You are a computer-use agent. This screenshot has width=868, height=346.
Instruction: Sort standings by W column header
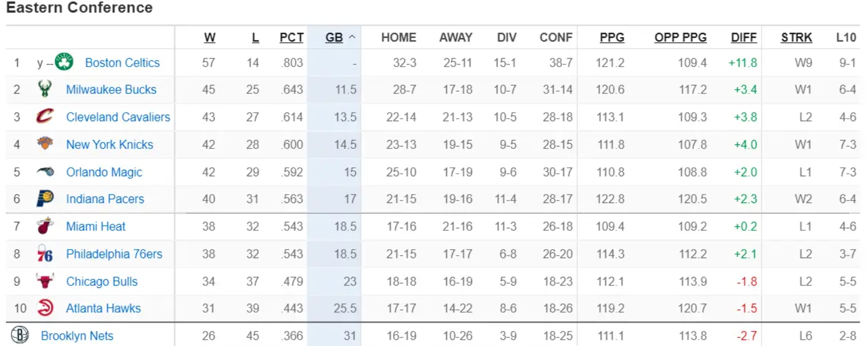coord(210,37)
